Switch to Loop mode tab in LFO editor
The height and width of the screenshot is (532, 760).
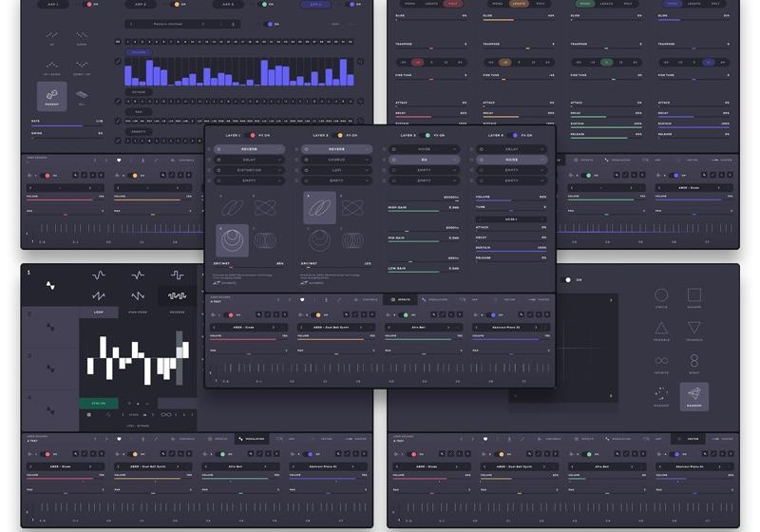pyautogui.click(x=99, y=313)
